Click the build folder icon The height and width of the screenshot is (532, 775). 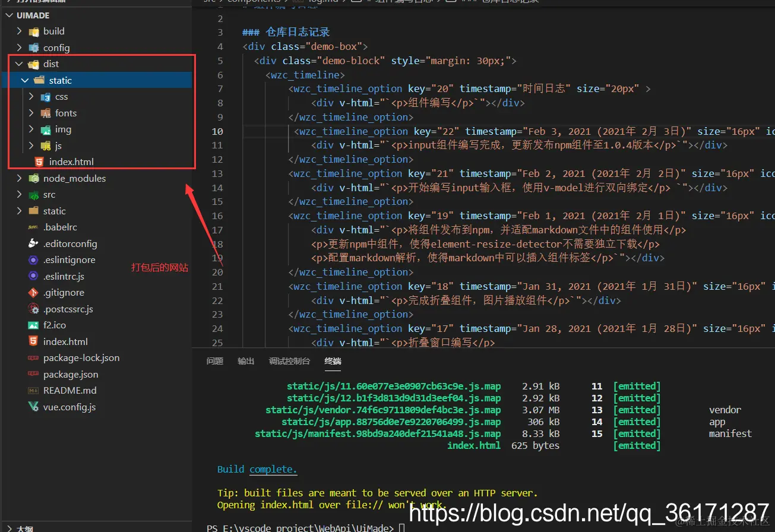[x=34, y=31]
